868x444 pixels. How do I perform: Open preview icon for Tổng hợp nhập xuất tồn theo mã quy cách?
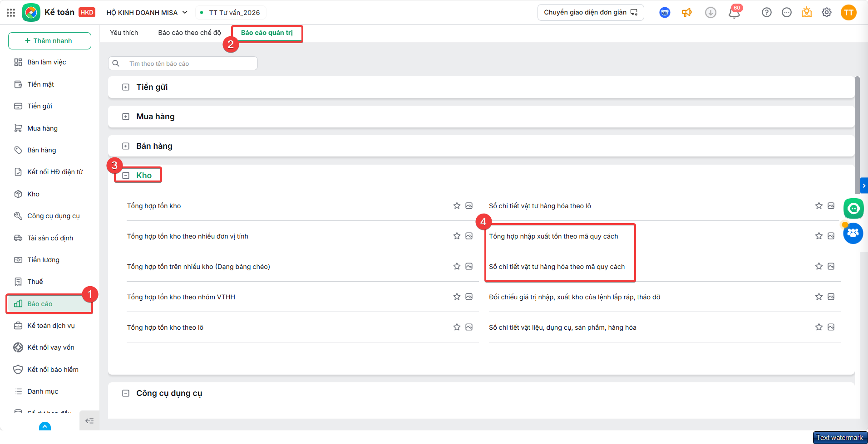[x=831, y=236]
